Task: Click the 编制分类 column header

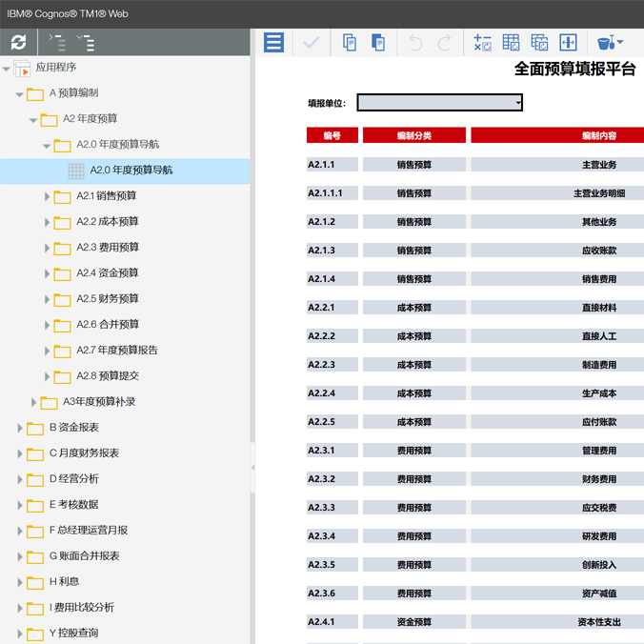Action: point(414,135)
